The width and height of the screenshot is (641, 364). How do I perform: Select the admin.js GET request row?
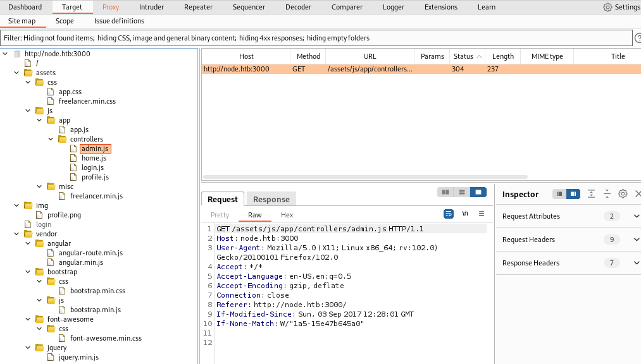point(421,69)
